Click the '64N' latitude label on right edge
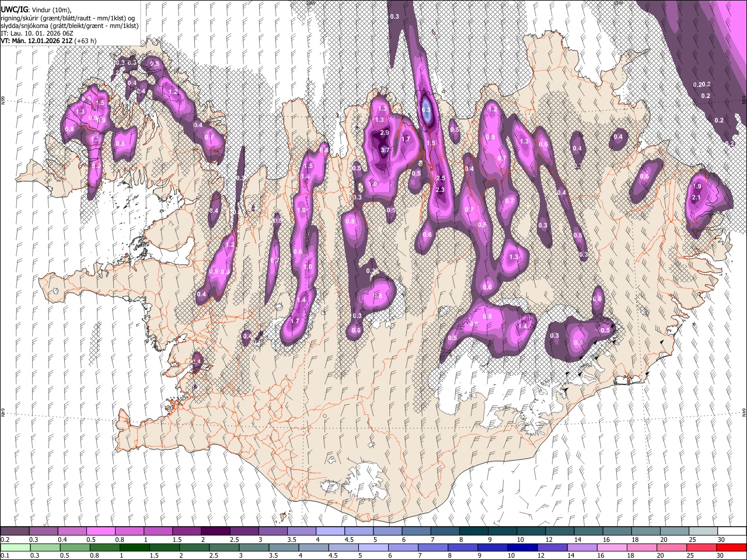Image resolution: width=747 pixels, height=560 pixels. point(744,412)
